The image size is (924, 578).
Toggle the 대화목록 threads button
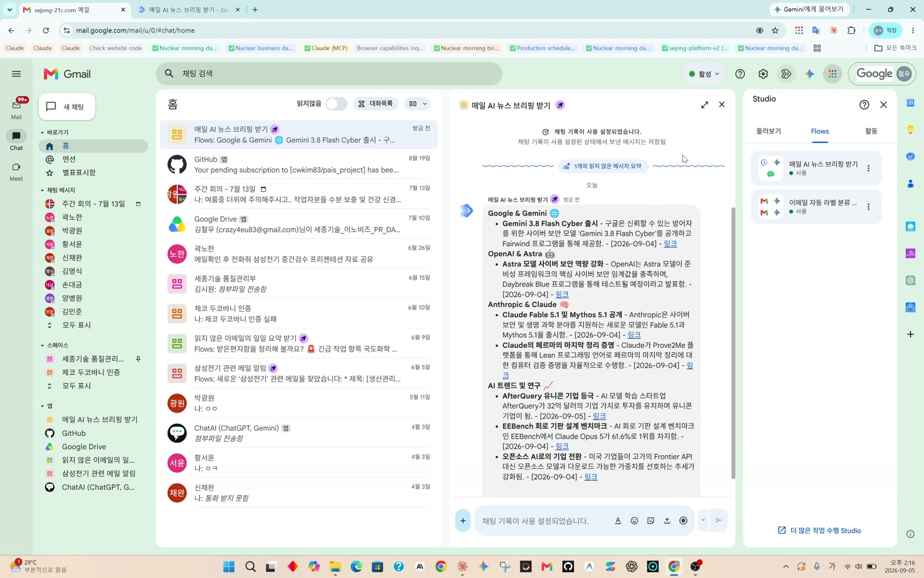coord(375,103)
